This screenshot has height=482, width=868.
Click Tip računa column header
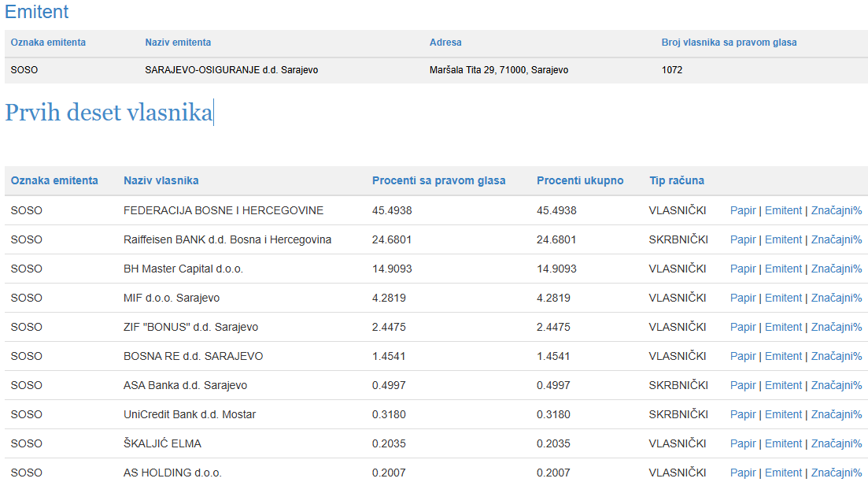click(677, 180)
